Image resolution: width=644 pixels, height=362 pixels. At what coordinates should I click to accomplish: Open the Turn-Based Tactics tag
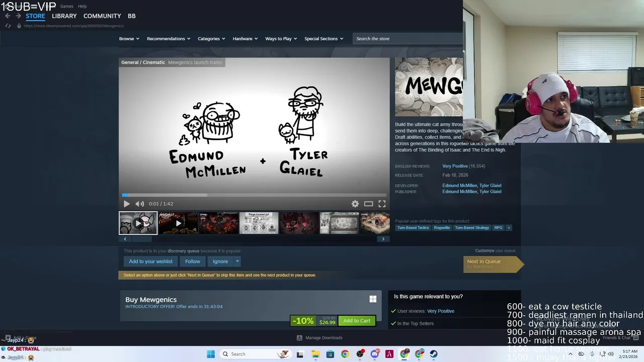[x=413, y=228]
